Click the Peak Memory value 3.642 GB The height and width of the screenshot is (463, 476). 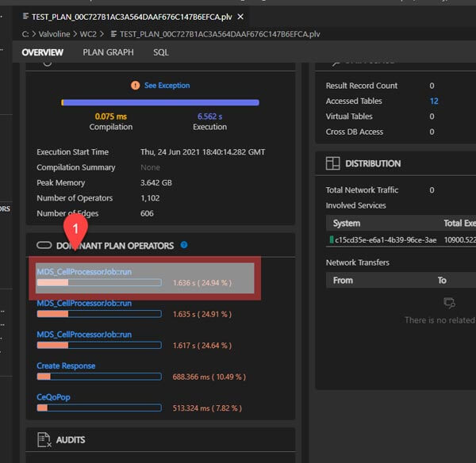156,182
